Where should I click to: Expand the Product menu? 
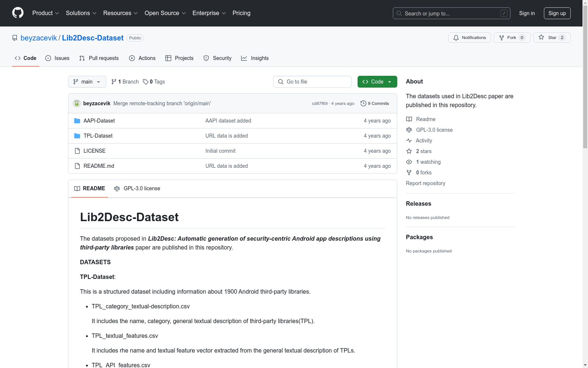pyautogui.click(x=46, y=13)
